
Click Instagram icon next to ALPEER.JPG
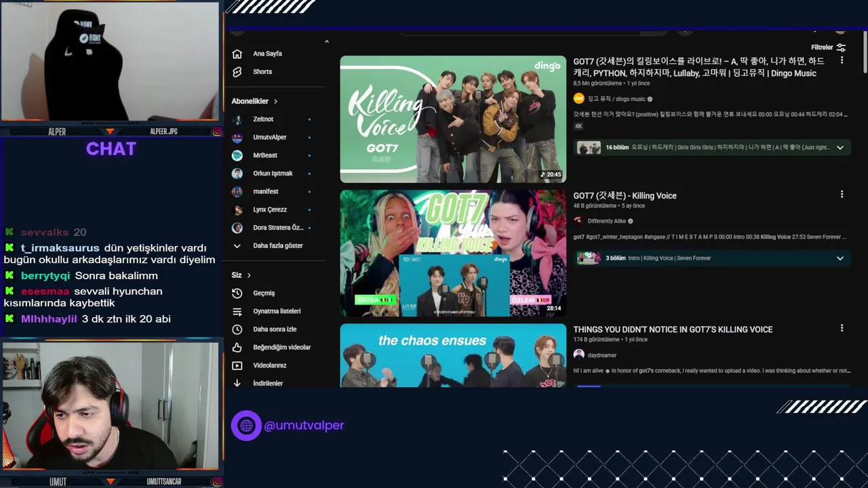click(217, 131)
